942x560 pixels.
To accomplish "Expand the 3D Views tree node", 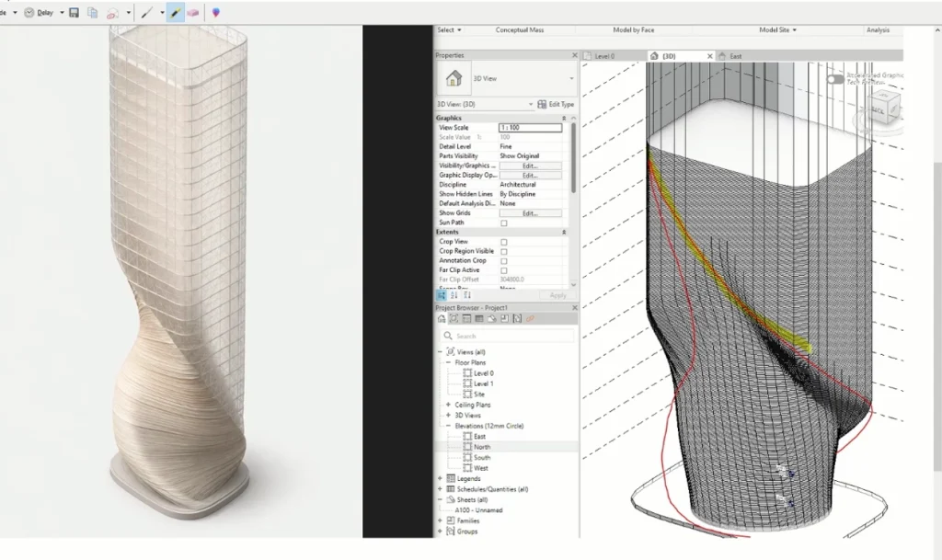I will [x=448, y=416].
